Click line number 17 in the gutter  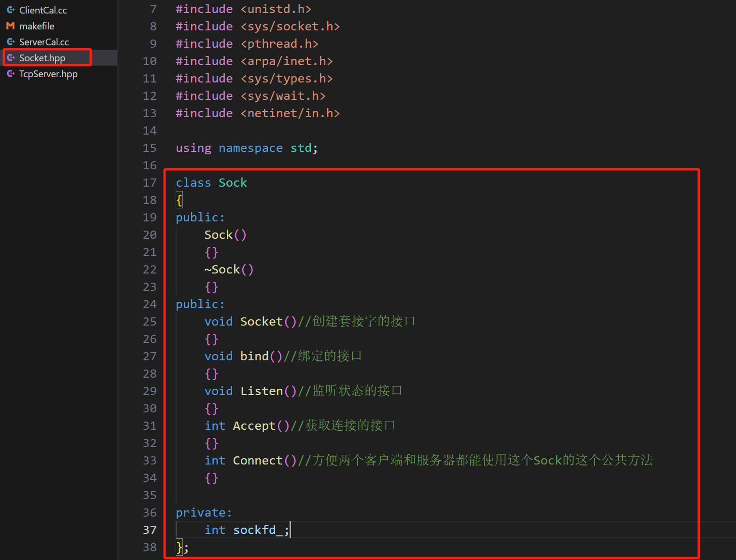tap(150, 183)
